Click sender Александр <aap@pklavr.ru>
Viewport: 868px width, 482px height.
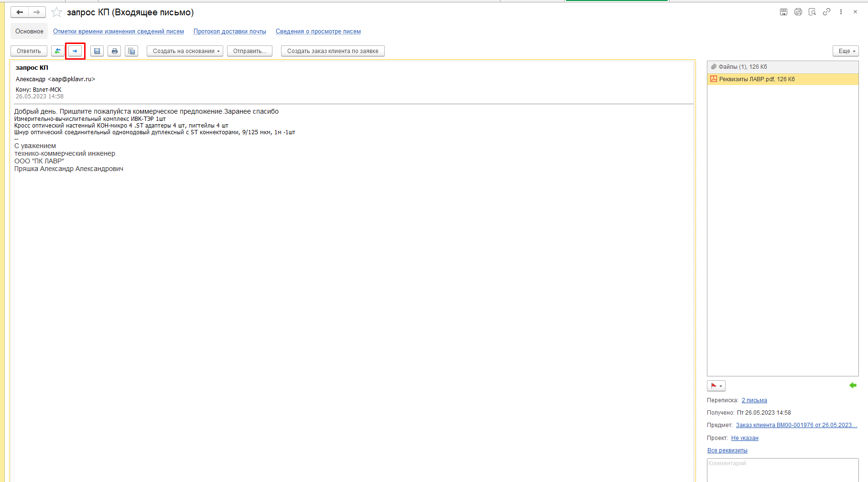(x=55, y=79)
